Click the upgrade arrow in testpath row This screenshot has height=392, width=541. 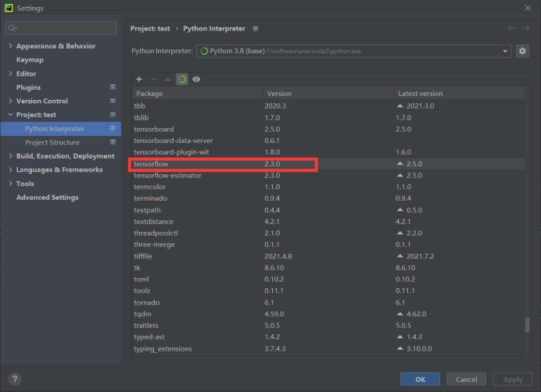[399, 209]
